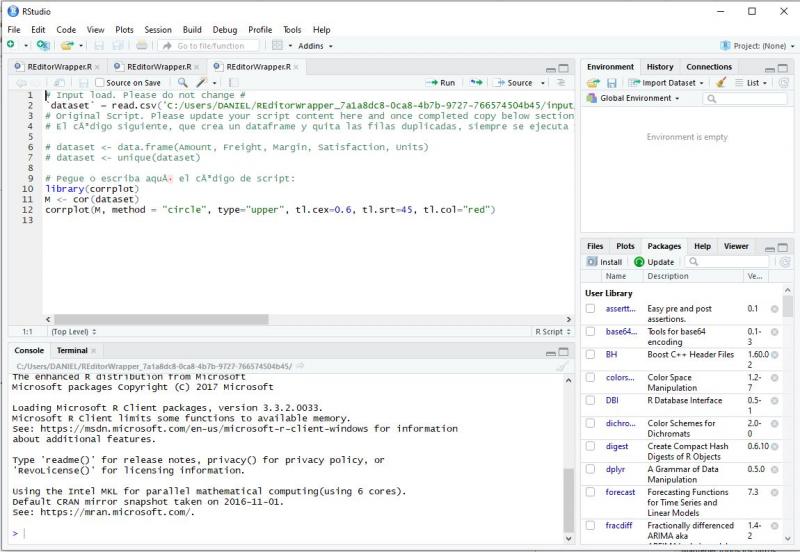This screenshot has width=800, height=552.
Task: Open the Tools menu
Action: coord(292,30)
